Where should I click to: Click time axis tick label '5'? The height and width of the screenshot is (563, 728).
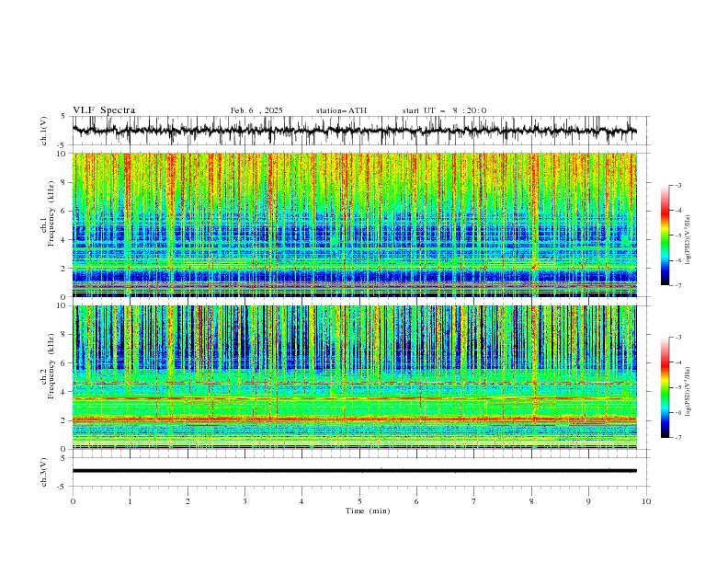(x=359, y=501)
